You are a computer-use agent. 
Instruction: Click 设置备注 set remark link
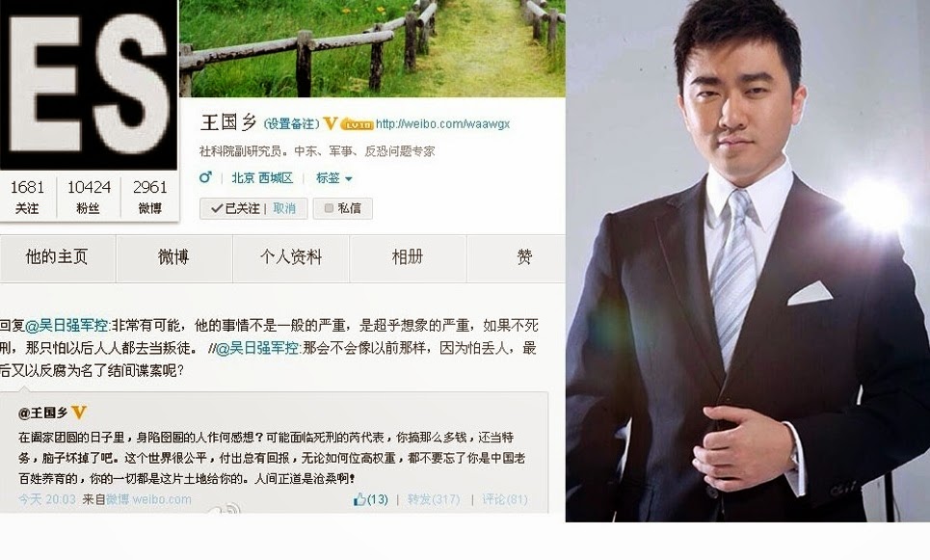coord(291,123)
